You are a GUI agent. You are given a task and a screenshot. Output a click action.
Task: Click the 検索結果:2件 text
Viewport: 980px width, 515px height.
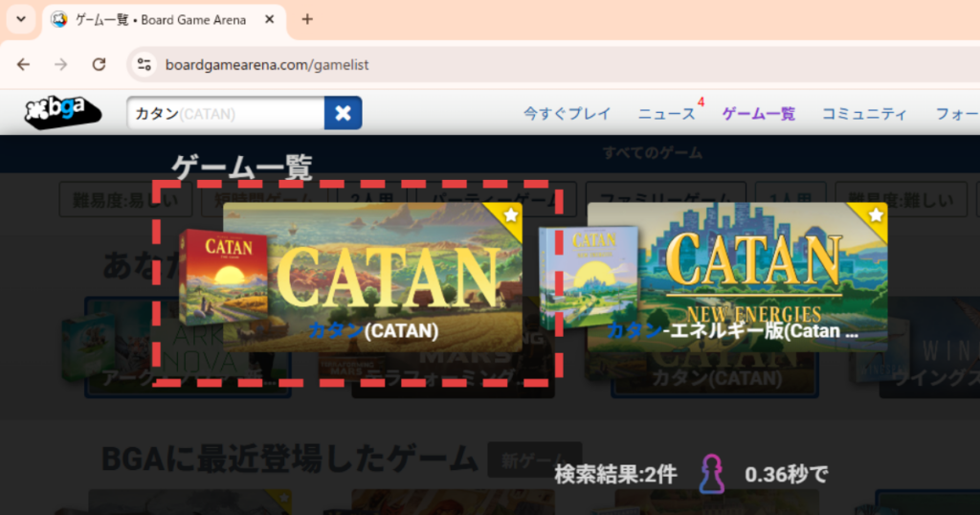[x=615, y=475]
